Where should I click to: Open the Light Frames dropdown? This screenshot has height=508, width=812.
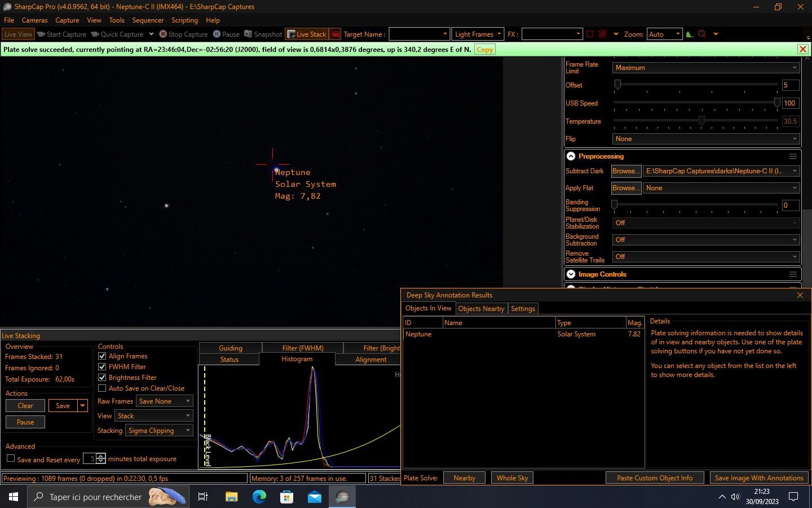tap(478, 34)
